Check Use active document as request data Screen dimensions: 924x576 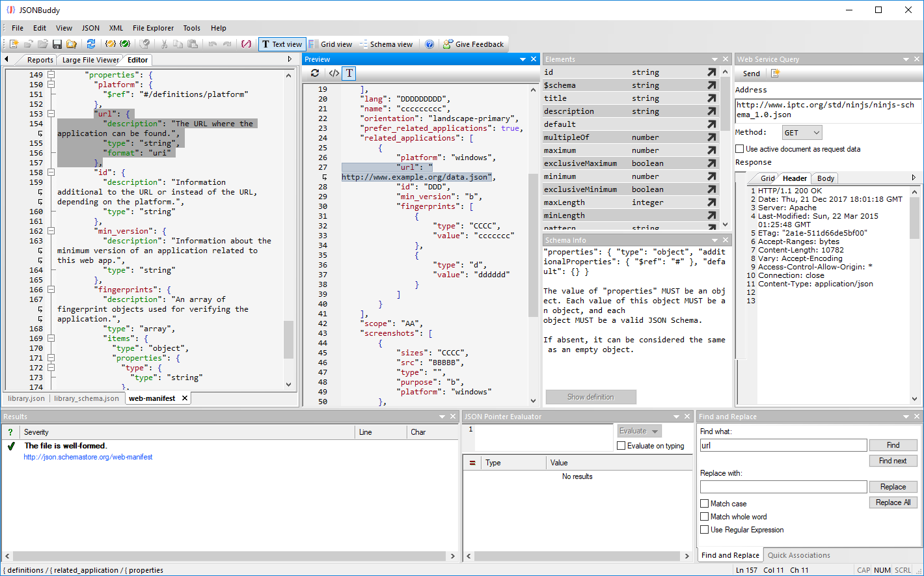[x=740, y=148]
